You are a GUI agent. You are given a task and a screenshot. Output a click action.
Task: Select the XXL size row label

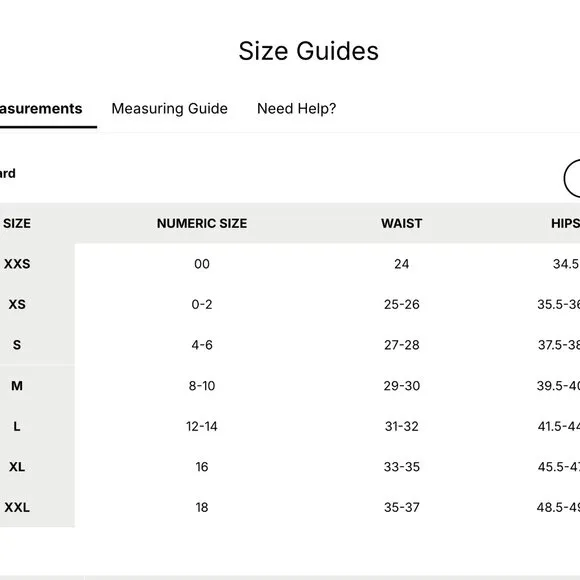pyautogui.click(x=17, y=508)
